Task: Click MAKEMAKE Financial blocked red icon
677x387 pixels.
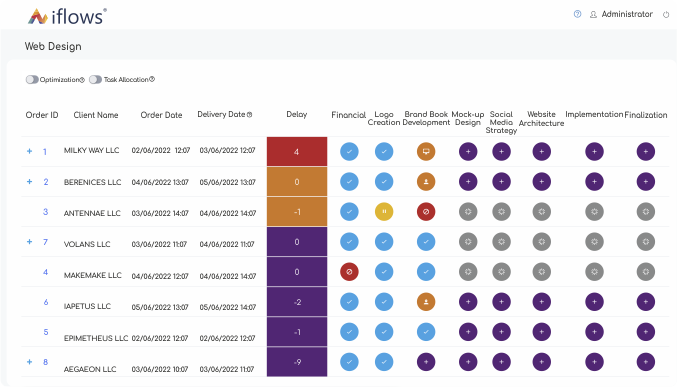Action: coord(349,272)
